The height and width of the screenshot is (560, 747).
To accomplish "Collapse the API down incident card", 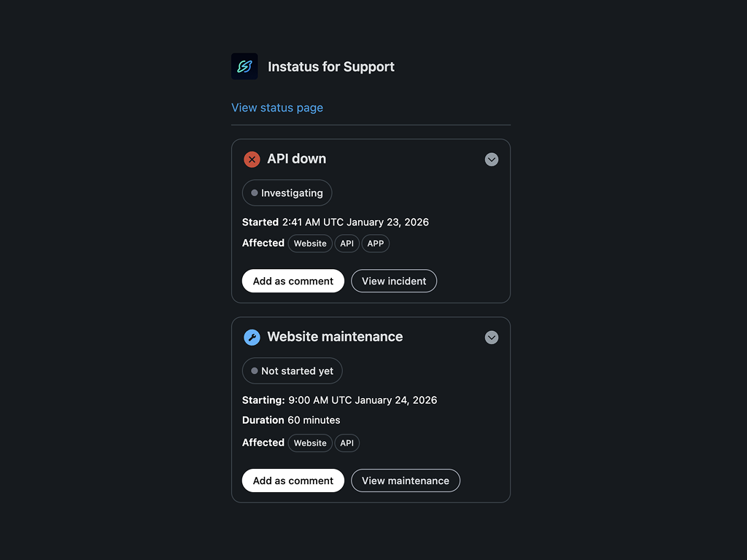I will (492, 159).
